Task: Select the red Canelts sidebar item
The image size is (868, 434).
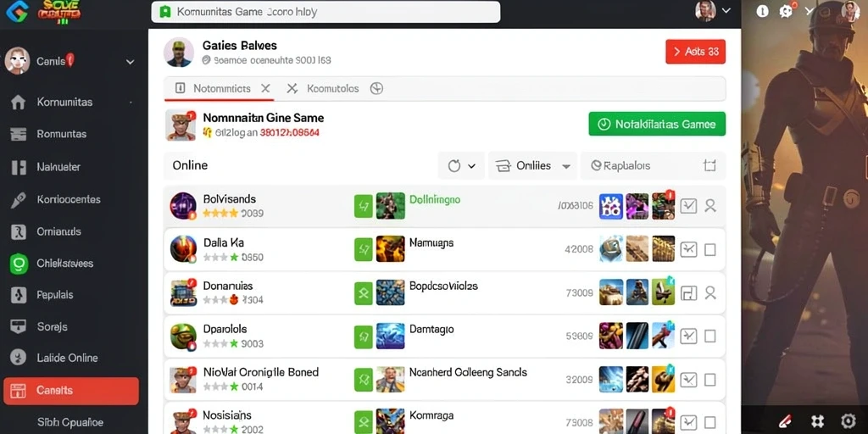Action: [71, 391]
